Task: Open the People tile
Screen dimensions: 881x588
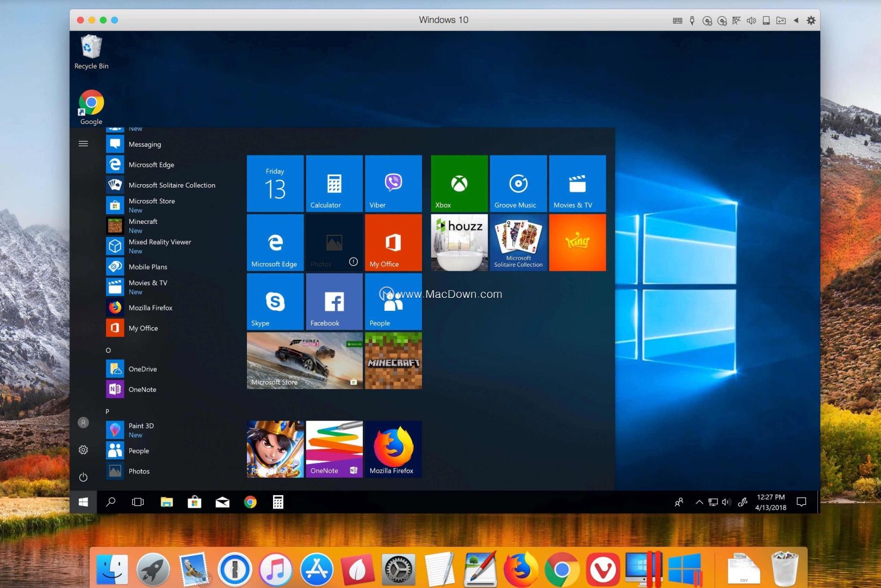Action: click(x=393, y=302)
